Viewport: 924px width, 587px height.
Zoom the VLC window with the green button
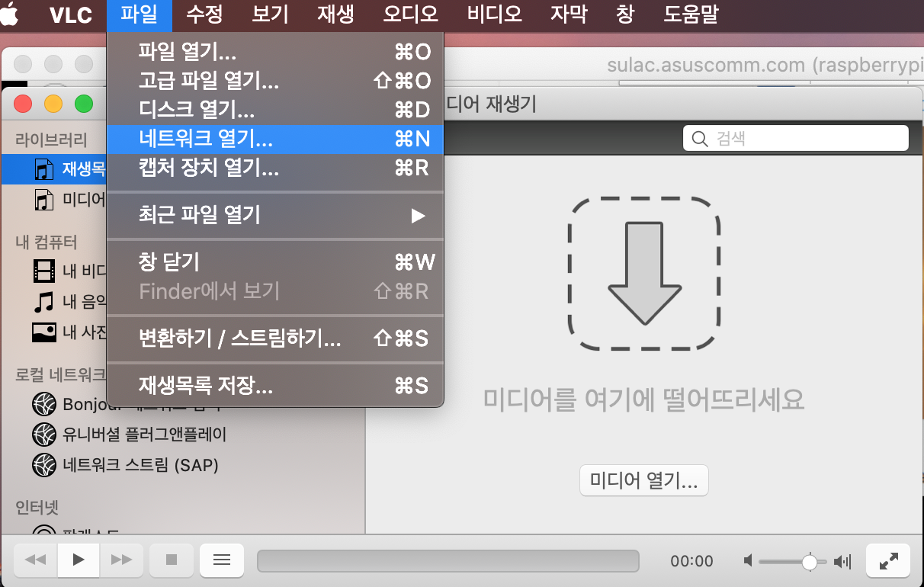(x=83, y=103)
